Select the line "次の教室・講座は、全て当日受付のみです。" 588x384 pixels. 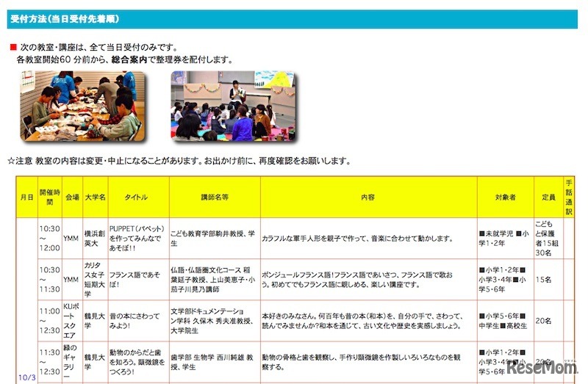click(99, 47)
